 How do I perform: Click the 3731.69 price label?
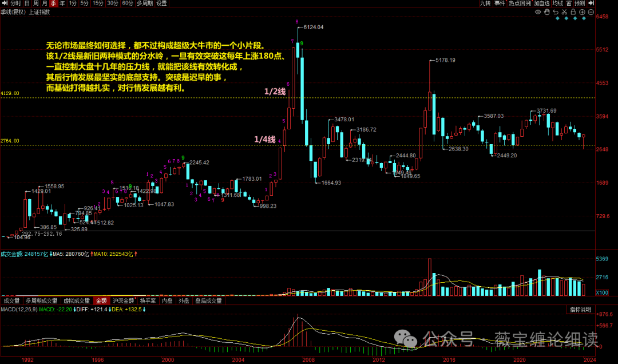point(546,111)
